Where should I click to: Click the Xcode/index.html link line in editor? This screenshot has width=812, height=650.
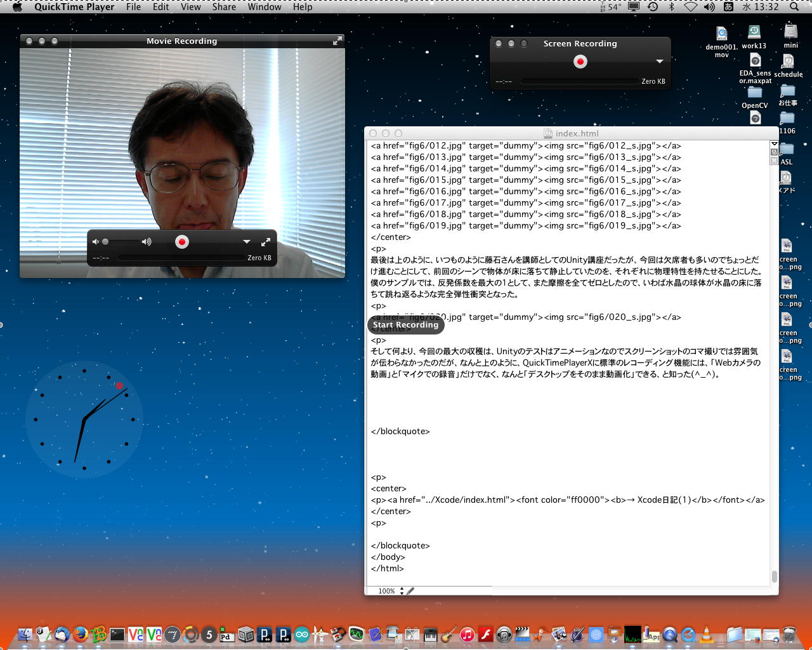(x=568, y=500)
